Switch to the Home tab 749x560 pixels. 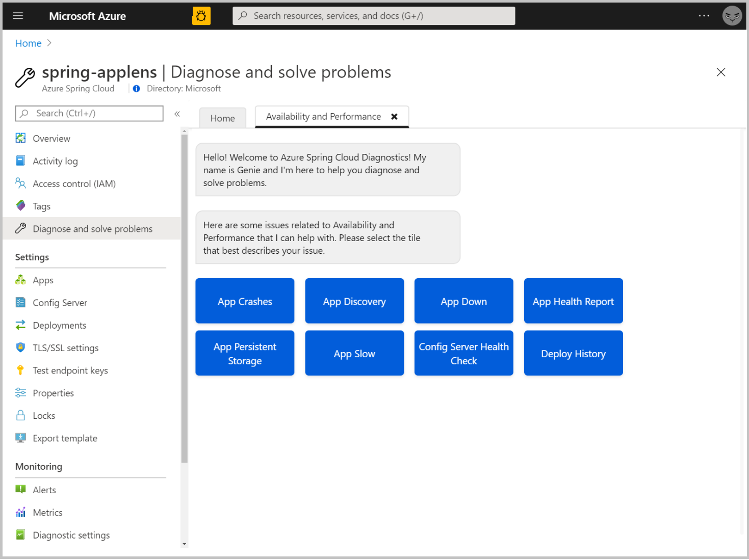coord(223,118)
